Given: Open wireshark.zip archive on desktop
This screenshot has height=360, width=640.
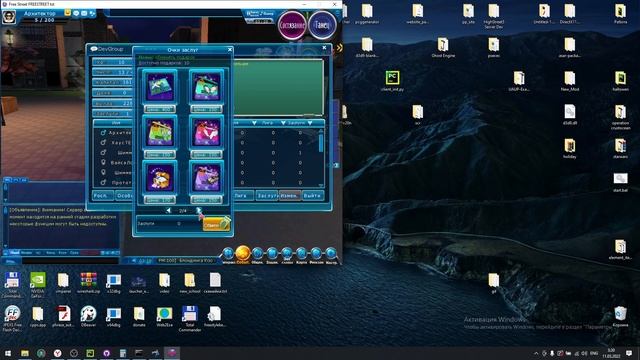Looking at the screenshot, I should click(88, 283).
